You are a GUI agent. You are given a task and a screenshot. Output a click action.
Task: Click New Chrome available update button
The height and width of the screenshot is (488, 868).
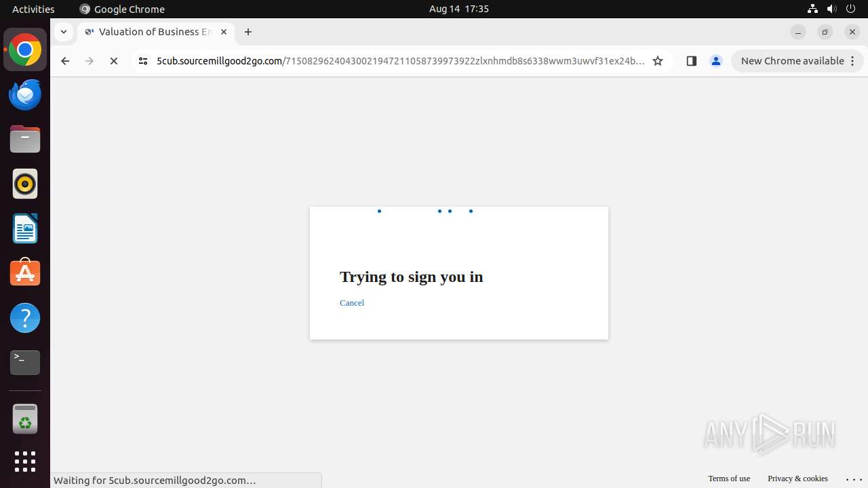(x=797, y=61)
